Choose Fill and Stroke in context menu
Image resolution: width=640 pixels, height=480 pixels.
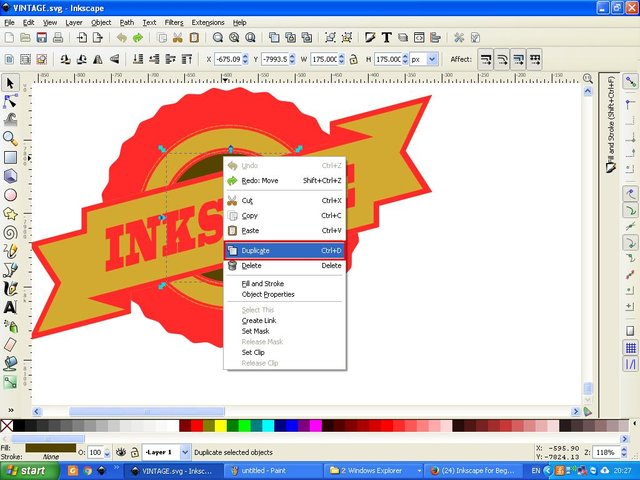point(262,283)
